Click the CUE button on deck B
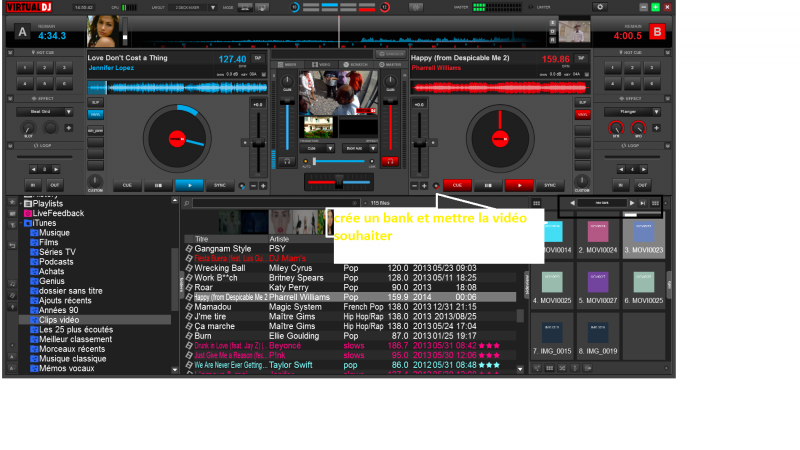Viewport: 800px width, 450px height. coord(457,185)
